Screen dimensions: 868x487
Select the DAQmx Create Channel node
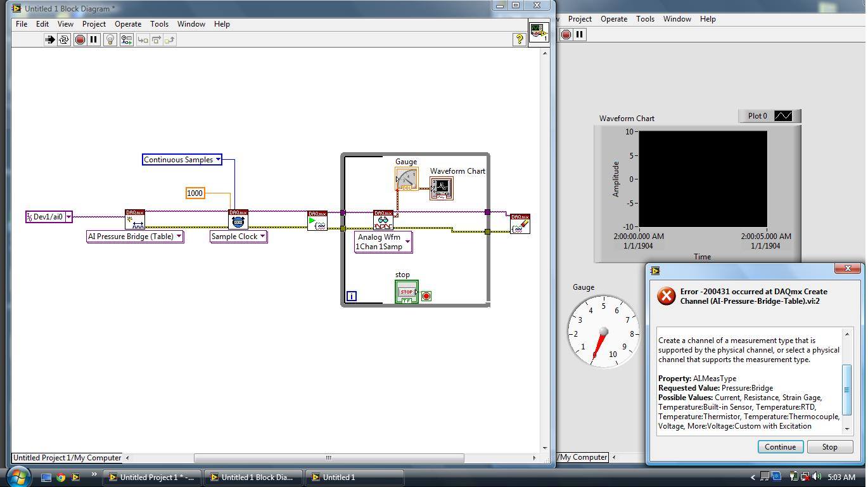[135, 219]
